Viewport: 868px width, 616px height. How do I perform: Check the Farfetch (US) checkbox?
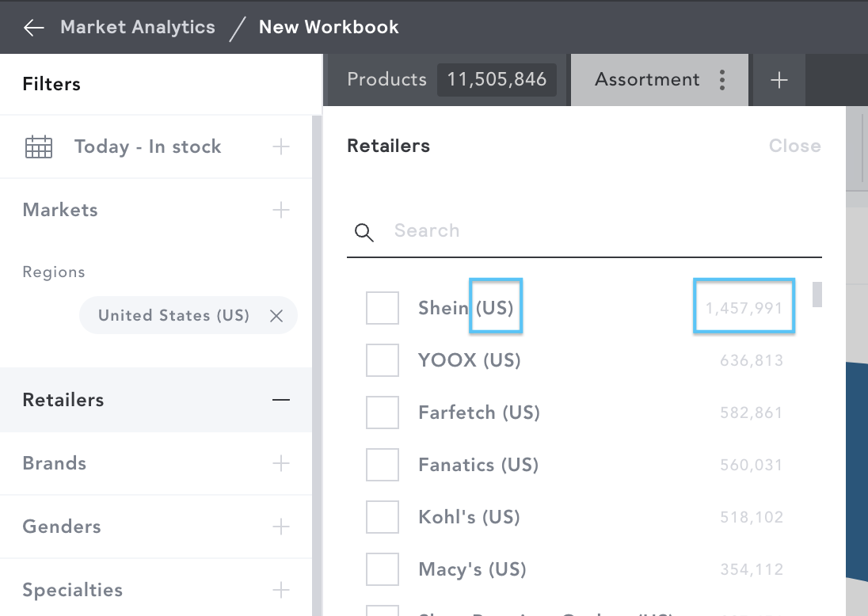383,413
